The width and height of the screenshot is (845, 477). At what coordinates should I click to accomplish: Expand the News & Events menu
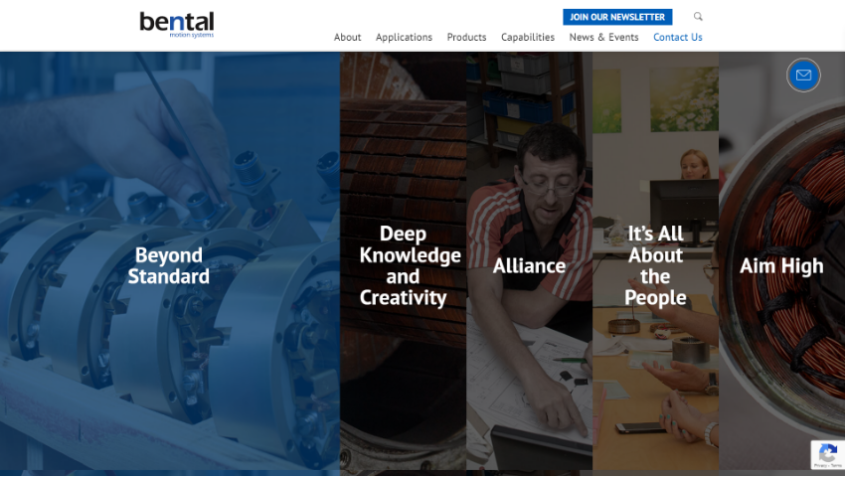point(604,37)
